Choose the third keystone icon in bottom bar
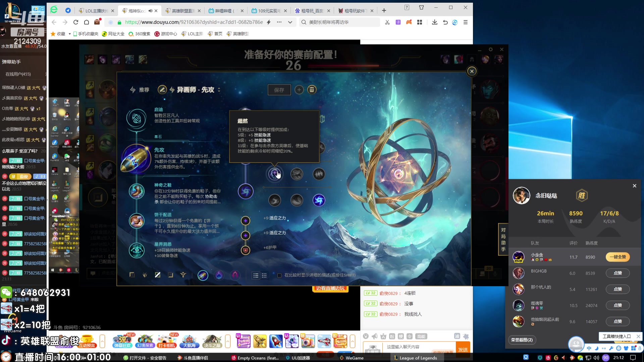The height and width of the screenshot is (362, 644). 235,275
